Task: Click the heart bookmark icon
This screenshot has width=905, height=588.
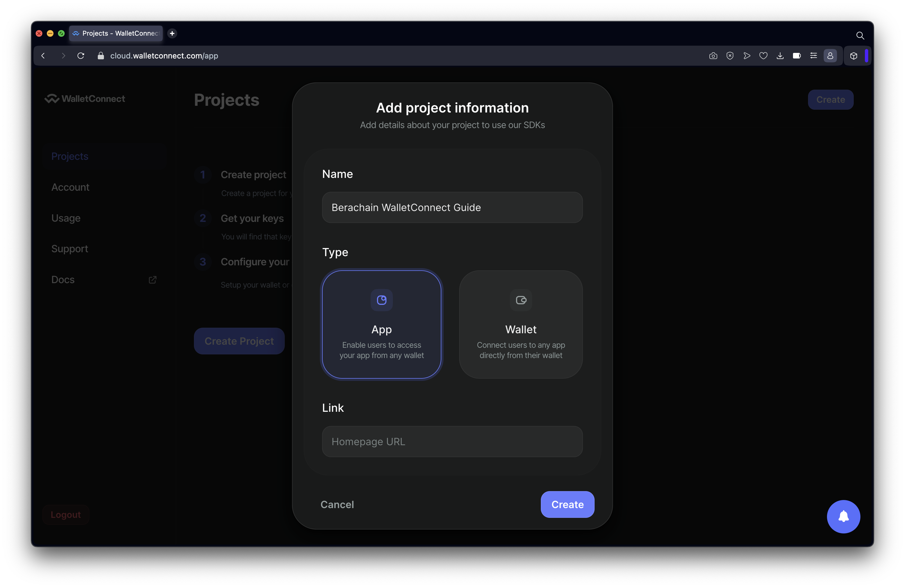Action: tap(763, 56)
